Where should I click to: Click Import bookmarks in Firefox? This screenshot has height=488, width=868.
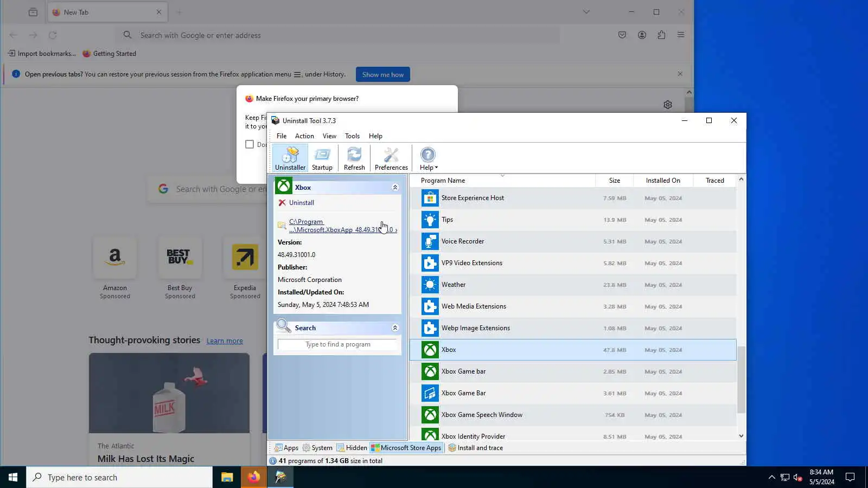(42, 54)
